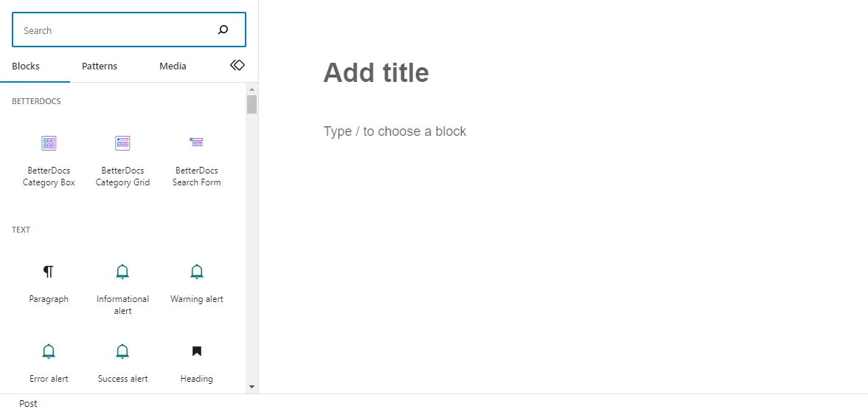Insert the Success alert block
Viewport: 868px width, 412px height.
tap(122, 363)
